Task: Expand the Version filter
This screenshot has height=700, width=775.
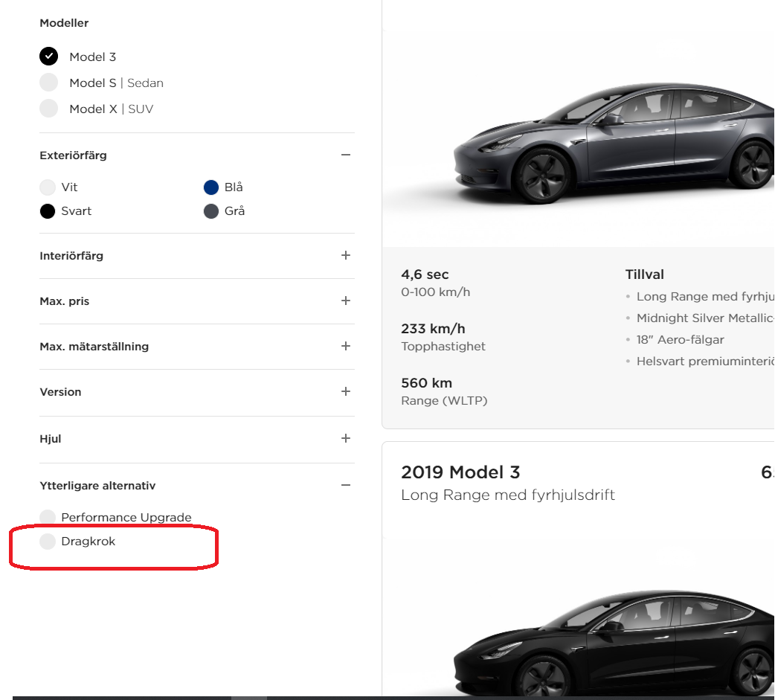Action: click(346, 391)
